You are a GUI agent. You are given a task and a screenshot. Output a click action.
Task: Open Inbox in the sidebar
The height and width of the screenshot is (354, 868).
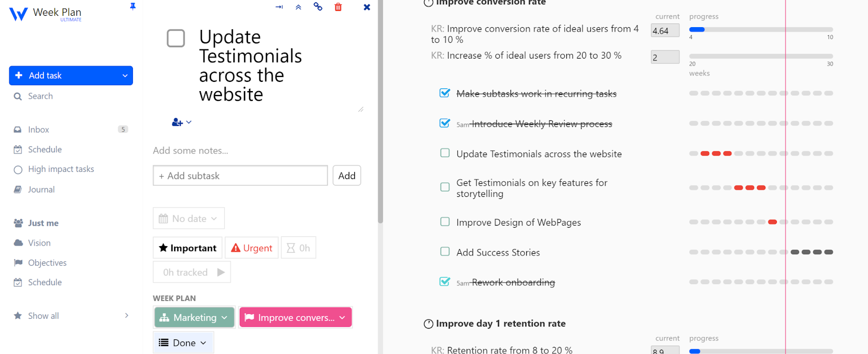[x=39, y=130]
